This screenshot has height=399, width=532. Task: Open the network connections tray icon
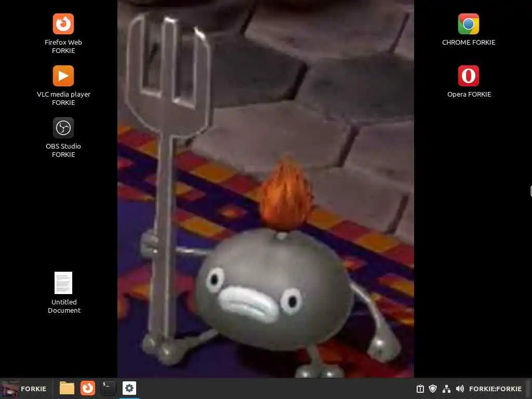(x=446, y=389)
